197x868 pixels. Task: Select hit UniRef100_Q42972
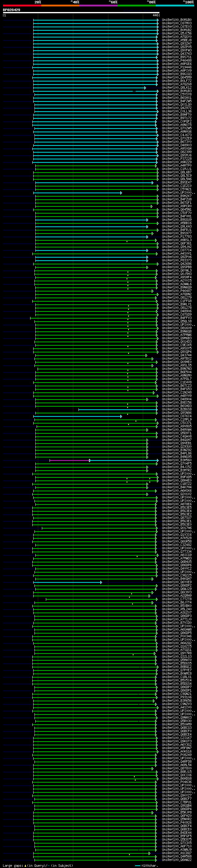[176, 108]
